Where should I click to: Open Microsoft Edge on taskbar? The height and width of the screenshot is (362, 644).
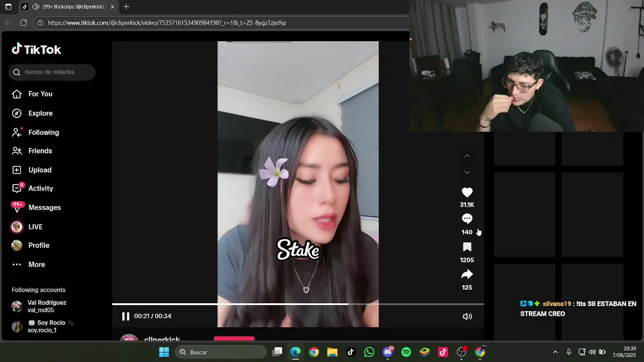pyautogui.click(x=295, y=352)
